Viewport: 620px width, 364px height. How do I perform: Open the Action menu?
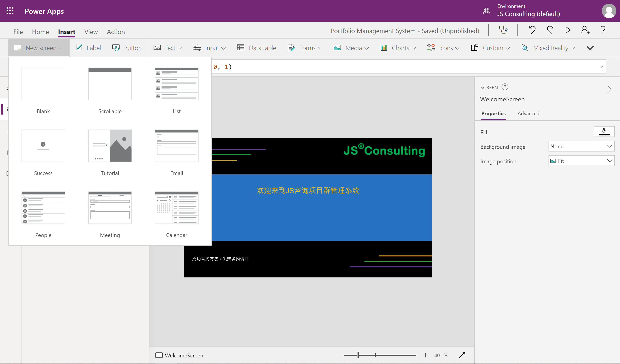point(116,32)
